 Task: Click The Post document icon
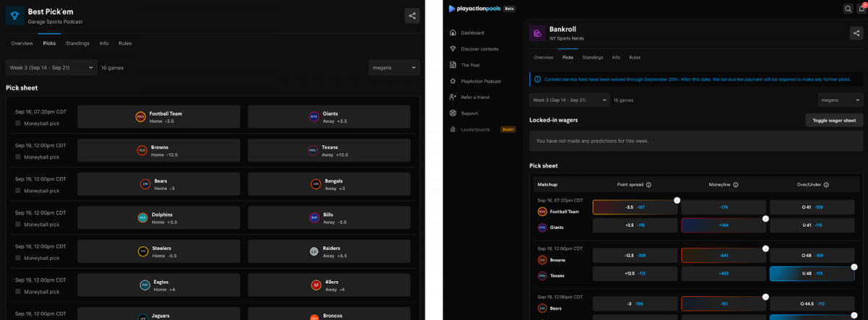coord(453,65)
